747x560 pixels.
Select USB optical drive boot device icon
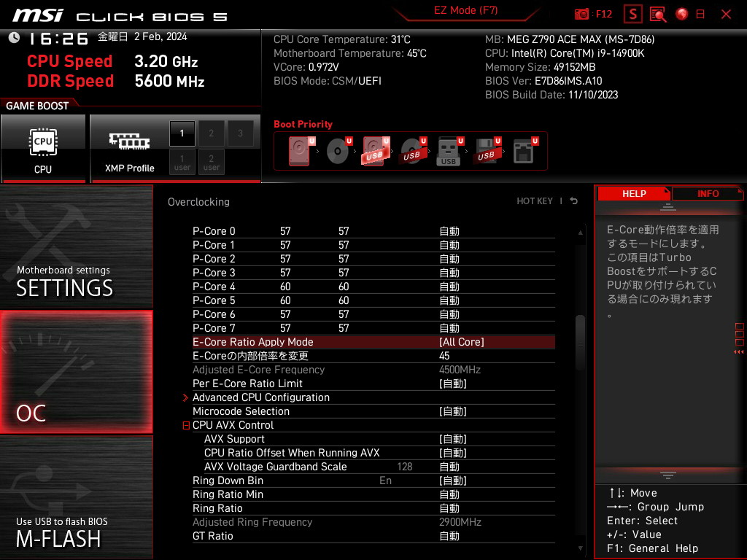413,151
